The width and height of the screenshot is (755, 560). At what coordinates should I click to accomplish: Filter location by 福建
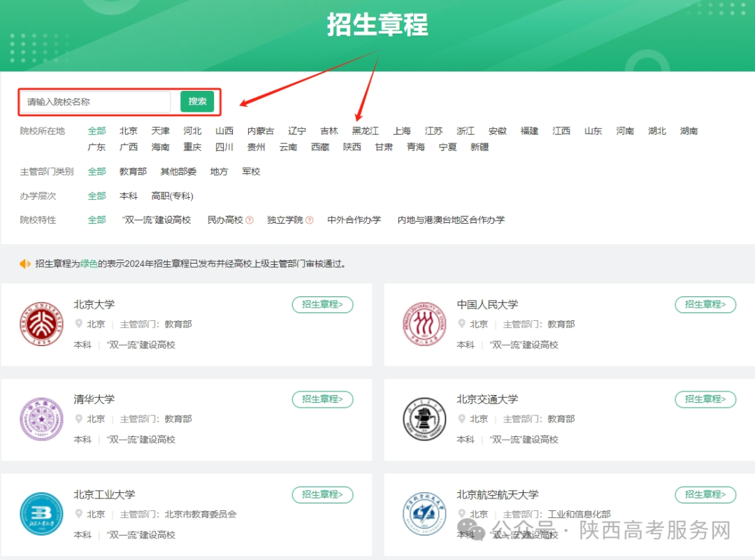pyautogui.click(x=529, y=131)
